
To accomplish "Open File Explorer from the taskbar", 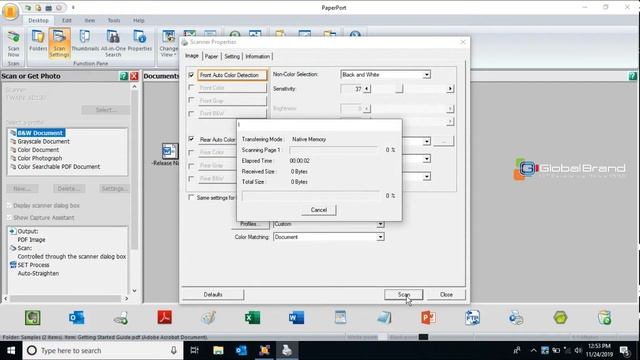I will click(x=218, y=350).
